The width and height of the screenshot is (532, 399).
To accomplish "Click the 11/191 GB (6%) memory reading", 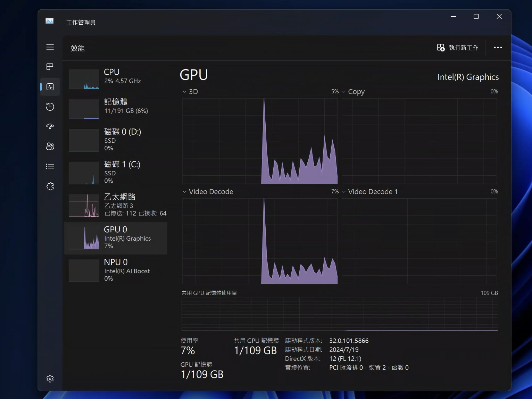I will pos(126,111).
